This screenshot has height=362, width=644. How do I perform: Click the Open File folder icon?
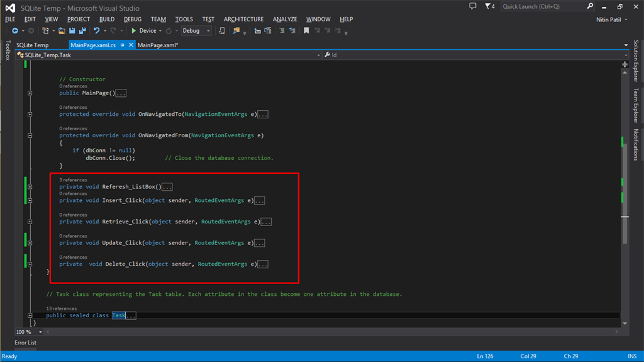[x=61, y=31]
